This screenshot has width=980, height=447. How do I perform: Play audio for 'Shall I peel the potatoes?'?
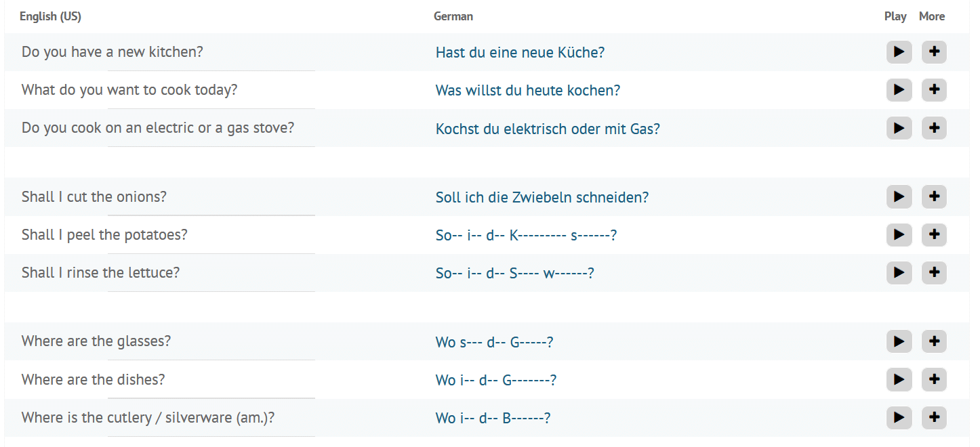click(x=899, y=235)
